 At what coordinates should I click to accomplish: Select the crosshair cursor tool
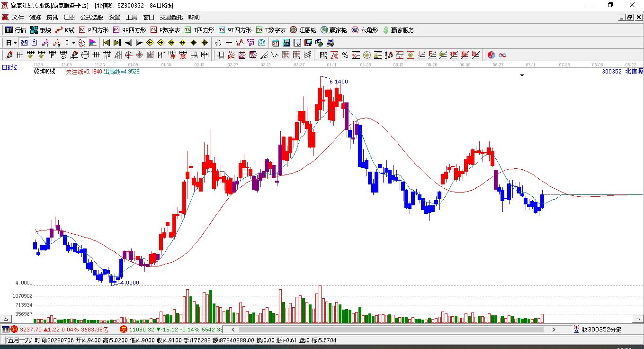tap(229, 43)
